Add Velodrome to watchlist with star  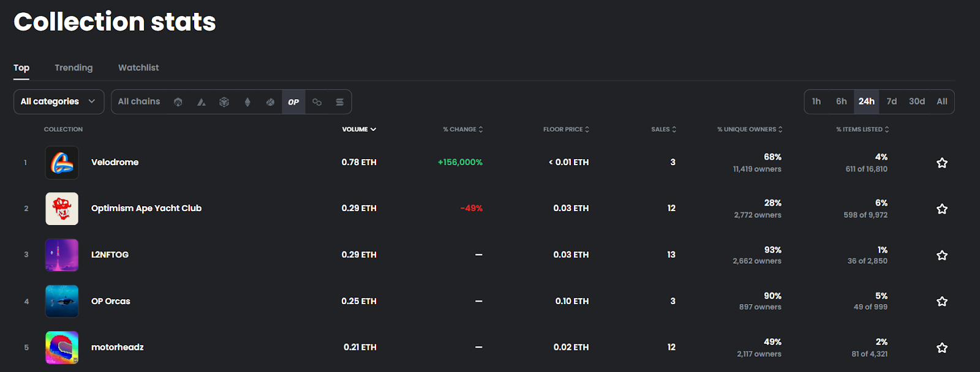942,163
